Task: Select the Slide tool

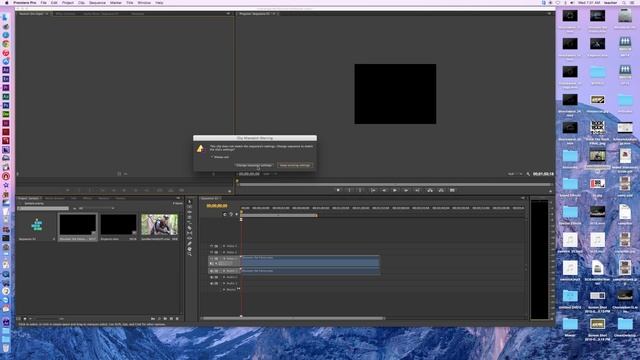Action: [189, 239]
